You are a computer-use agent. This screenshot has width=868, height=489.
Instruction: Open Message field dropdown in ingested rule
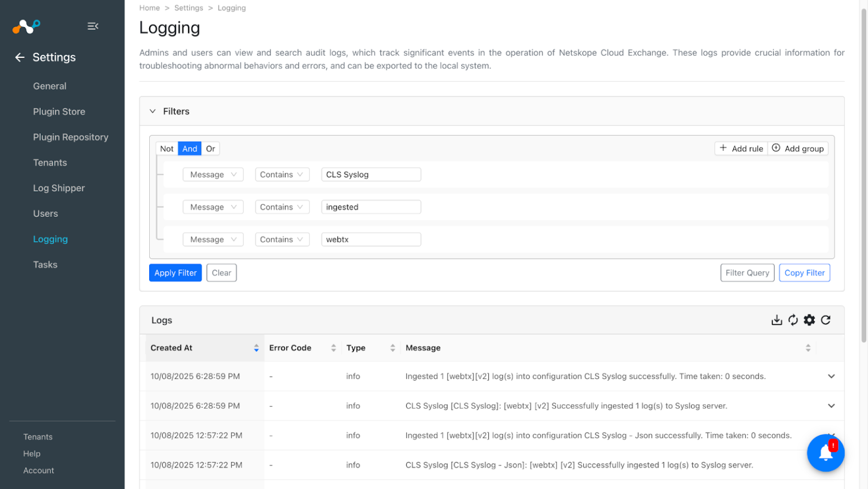[213, 207]
